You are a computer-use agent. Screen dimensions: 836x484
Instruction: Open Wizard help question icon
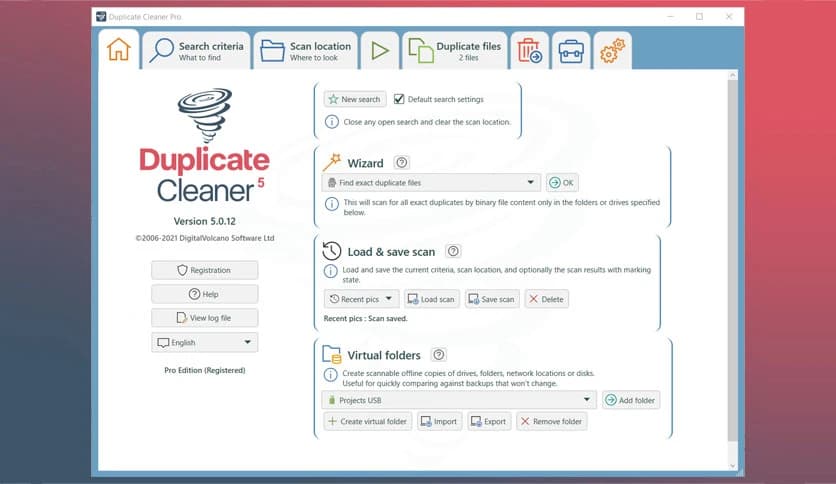[x=401, y=163]
